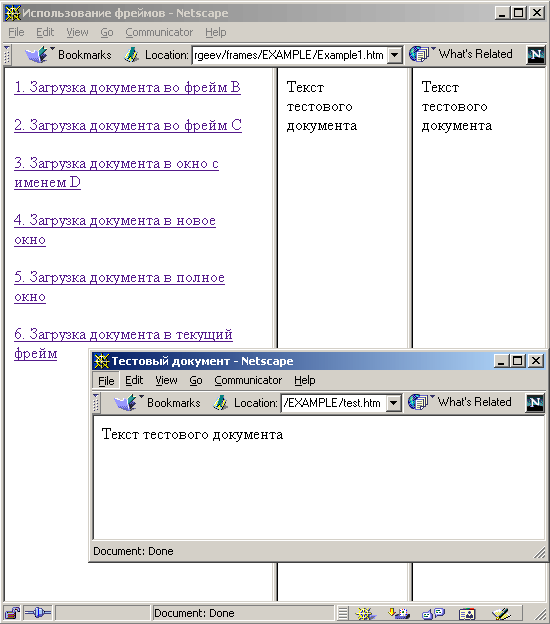Click Netscape N logo in Тестовый документ window

[x=535, y=403]
